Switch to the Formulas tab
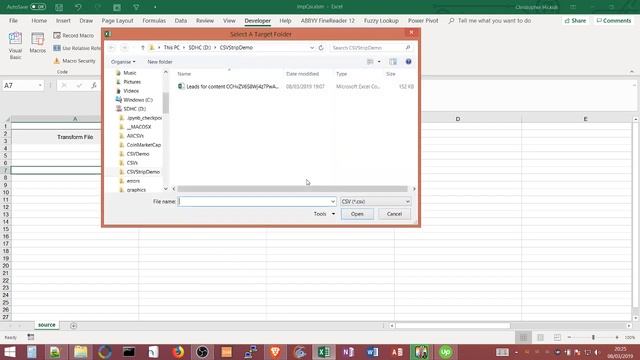The width and height of the screenshot is (640, 360). 154,20
